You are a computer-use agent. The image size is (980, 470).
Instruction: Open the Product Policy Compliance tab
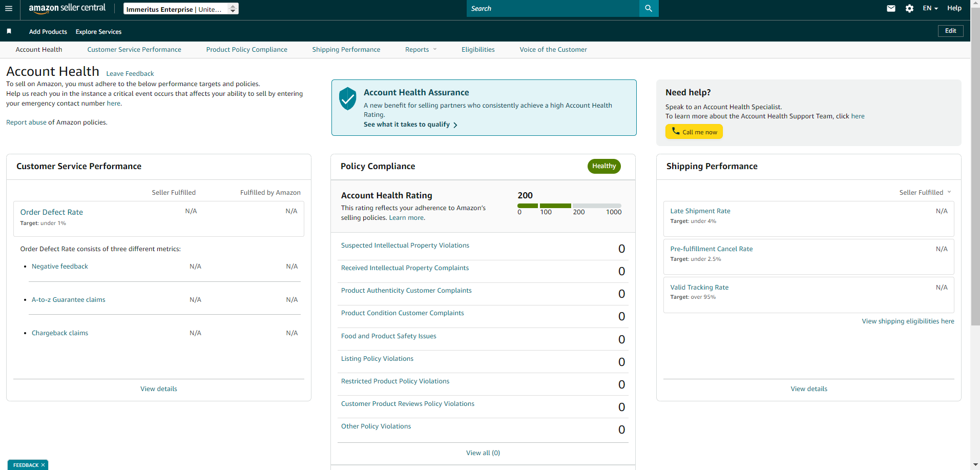click(246, 50)
